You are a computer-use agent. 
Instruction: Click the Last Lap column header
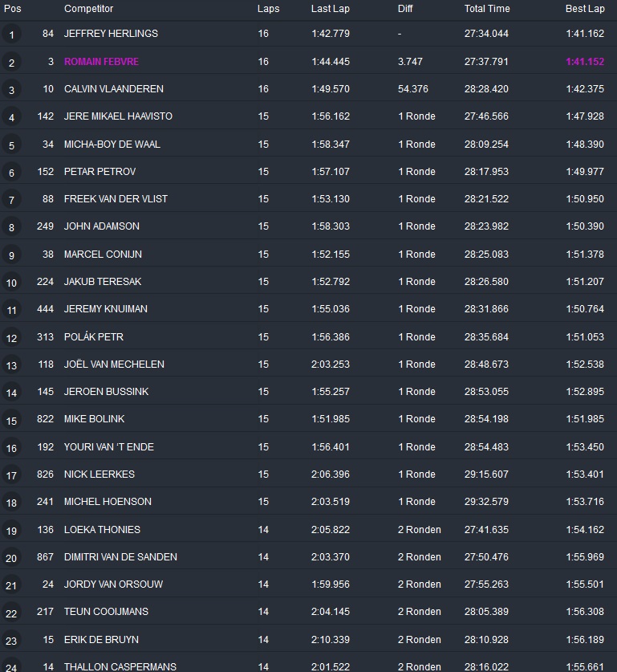pos(330,9)
